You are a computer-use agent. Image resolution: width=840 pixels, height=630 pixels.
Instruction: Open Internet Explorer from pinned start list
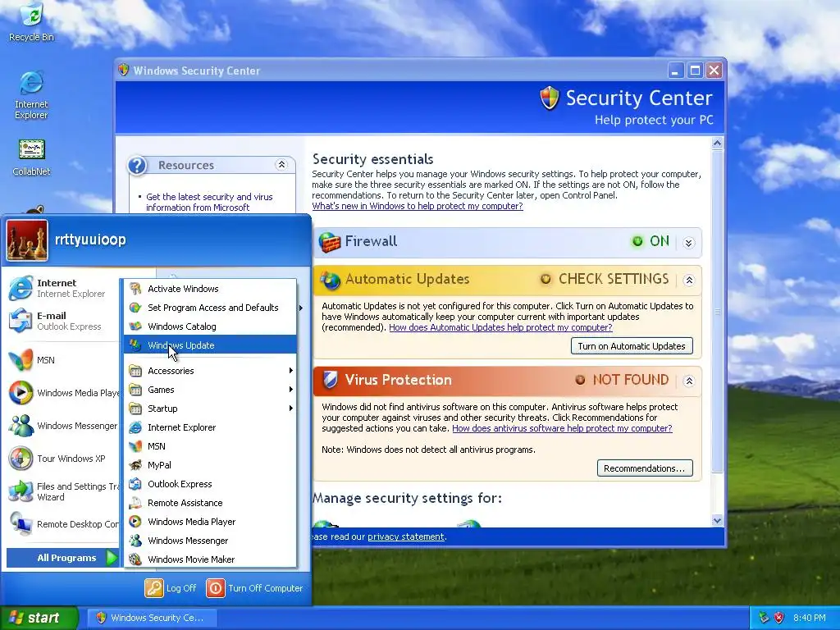tap(62, 288)
